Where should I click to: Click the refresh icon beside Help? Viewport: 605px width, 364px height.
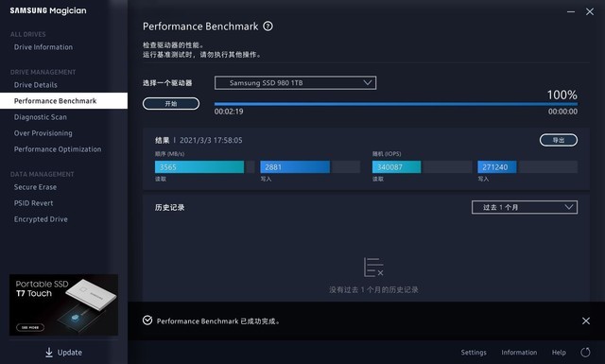pyautogui.click(x=585, y=352)
